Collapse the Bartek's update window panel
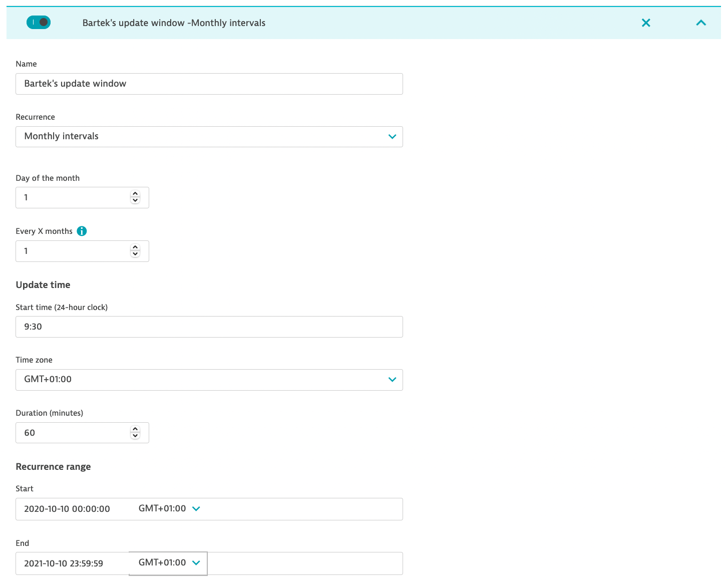The width and height of the screenshot is (728, 585). point(701,23)
